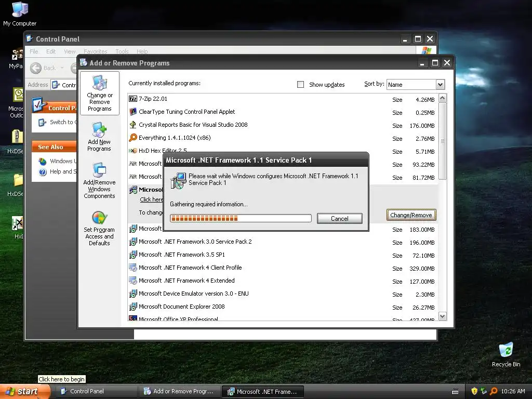Click the ClearType Tuning Control Panel Applet icon
Screen dimensions: 532x399
click(133, 112)
